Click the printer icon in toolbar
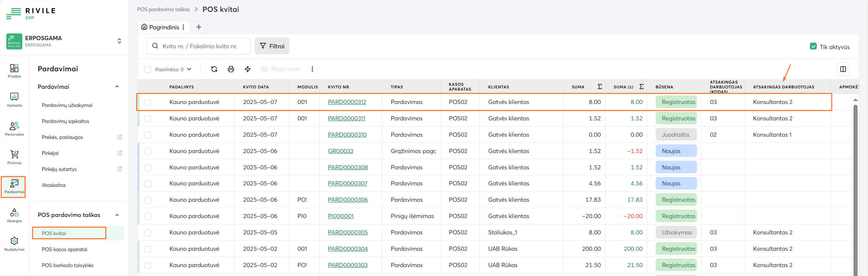Image resolution: width=868 pixels, height=276 pixels. (231, 69)
